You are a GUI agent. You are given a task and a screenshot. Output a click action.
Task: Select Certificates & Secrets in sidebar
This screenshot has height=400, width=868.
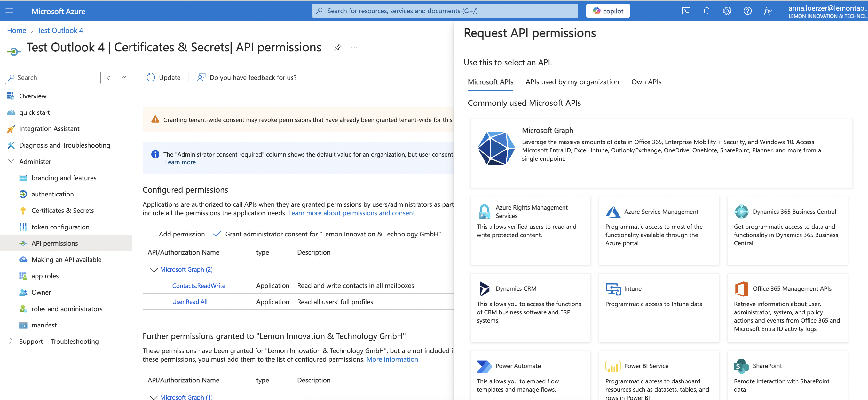point(63,211)
